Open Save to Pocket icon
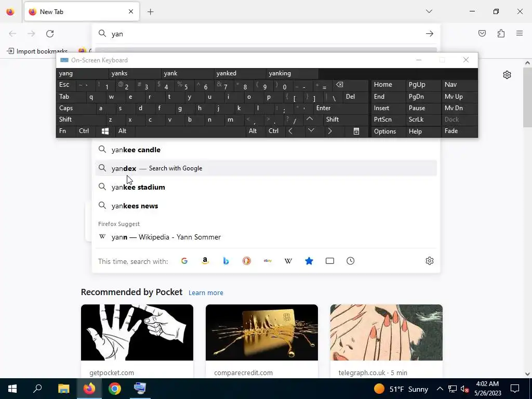The image size is (532, 399). click(x=482, y=33)
